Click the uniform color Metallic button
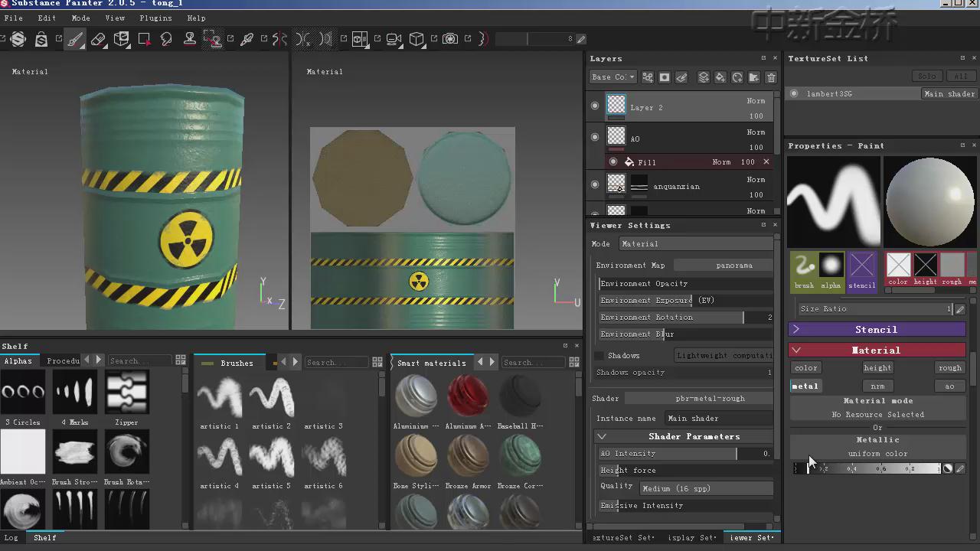The image size is (980, 551). coord(877,453)
